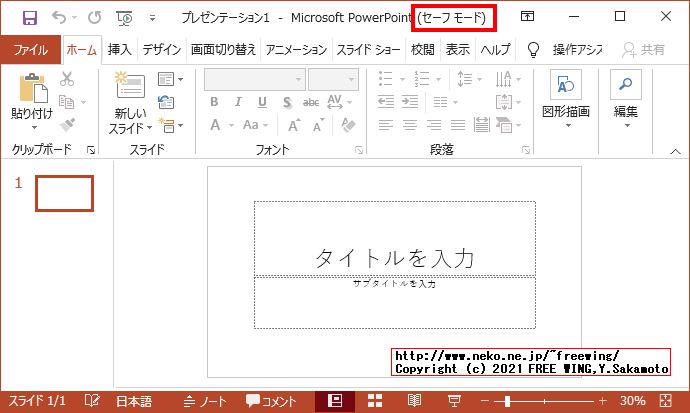Click the Format Painter brush icon

click(67, 125)
